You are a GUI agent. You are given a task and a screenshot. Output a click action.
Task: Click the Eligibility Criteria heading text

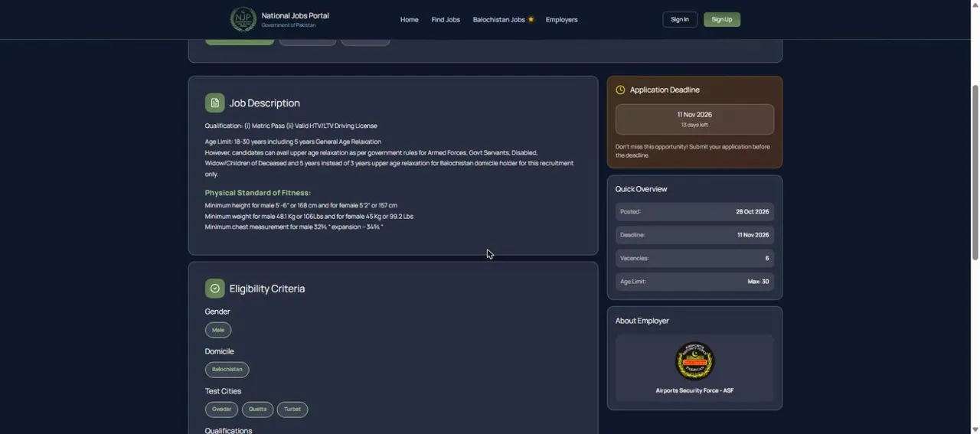267,289
